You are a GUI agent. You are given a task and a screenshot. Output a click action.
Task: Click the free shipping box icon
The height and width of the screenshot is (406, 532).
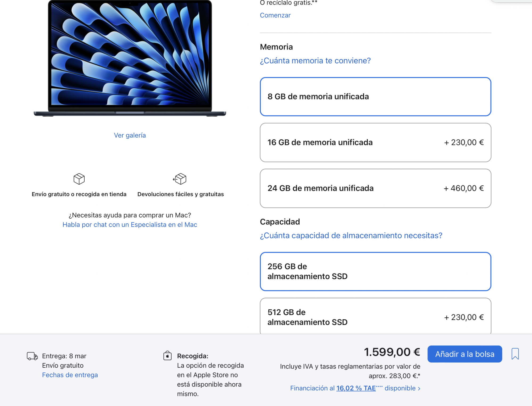point(79,179)
